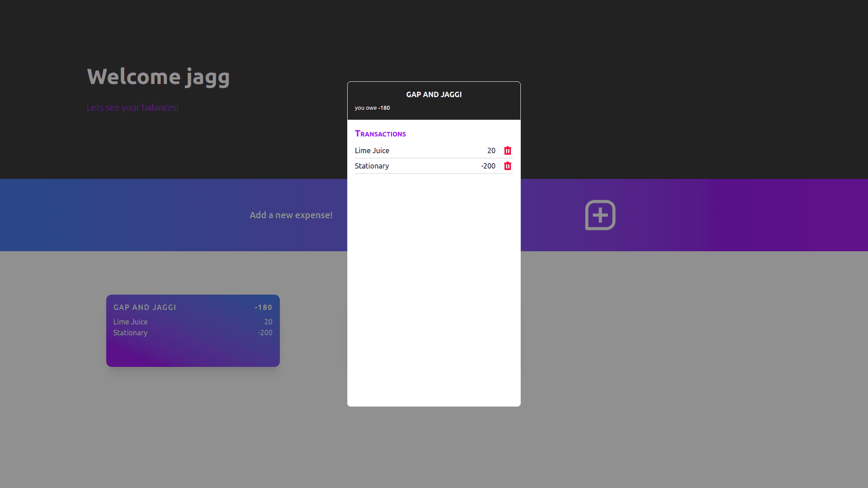Click Stationary entry on the card
The height and width of the screenshot is (488, 868).
coord(131,333)
